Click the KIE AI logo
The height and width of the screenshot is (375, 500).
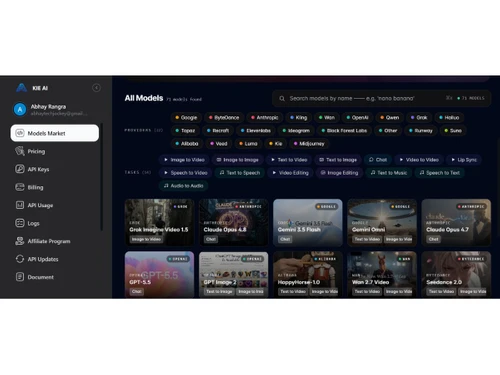[22, 88]
